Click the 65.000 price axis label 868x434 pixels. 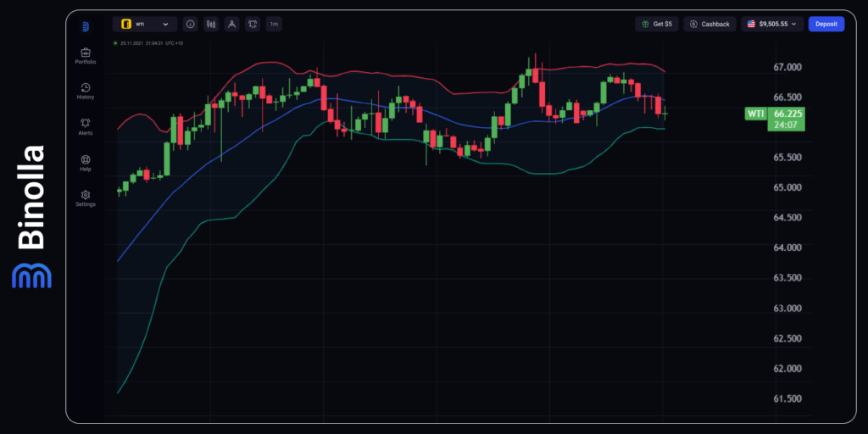(787, 187)
